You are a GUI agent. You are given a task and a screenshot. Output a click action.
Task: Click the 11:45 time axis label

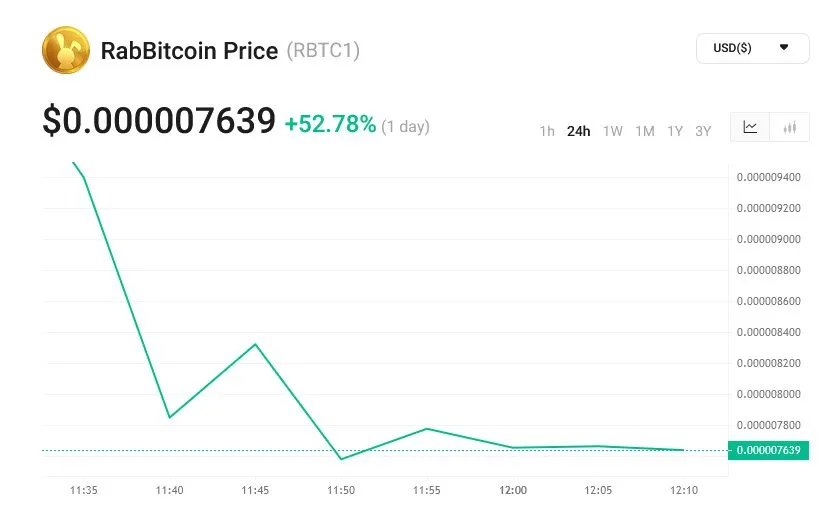[255, 490]
